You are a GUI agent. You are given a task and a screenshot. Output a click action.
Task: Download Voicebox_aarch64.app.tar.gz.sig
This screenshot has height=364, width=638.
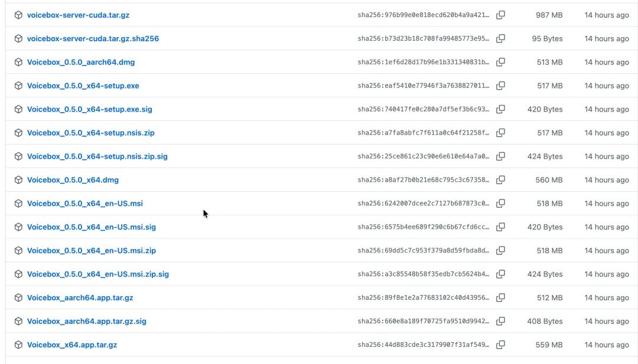[x=87, y=322]
